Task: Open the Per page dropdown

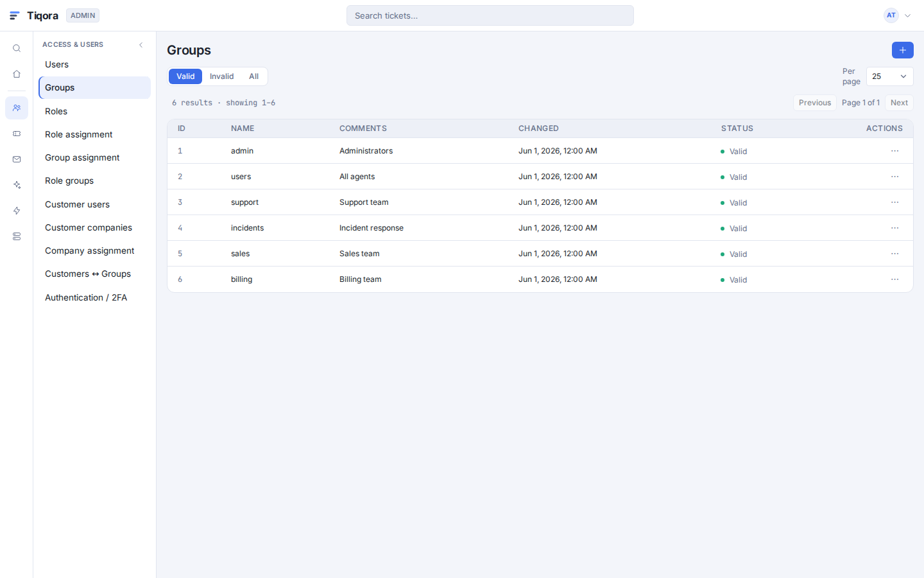Action: coord(889,76)
